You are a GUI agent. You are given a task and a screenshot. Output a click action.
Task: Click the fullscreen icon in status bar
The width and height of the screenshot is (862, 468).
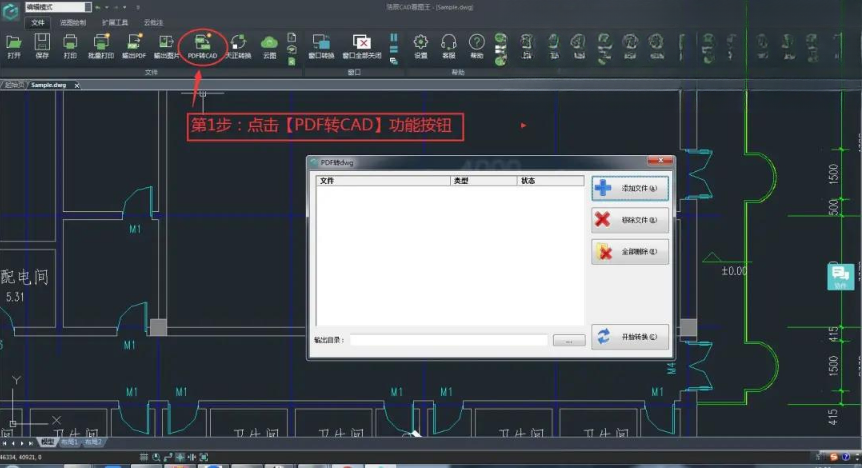203,457
